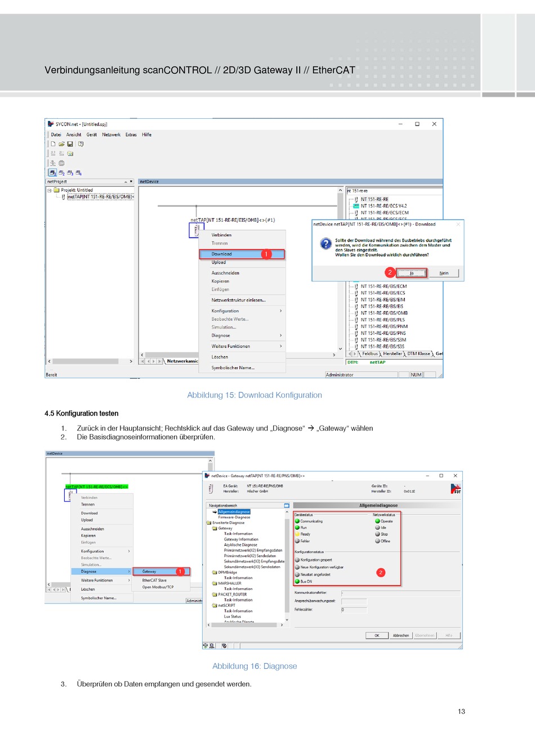
Task: Click the FDT logo in Gateway window
Action: pos(456,489)
